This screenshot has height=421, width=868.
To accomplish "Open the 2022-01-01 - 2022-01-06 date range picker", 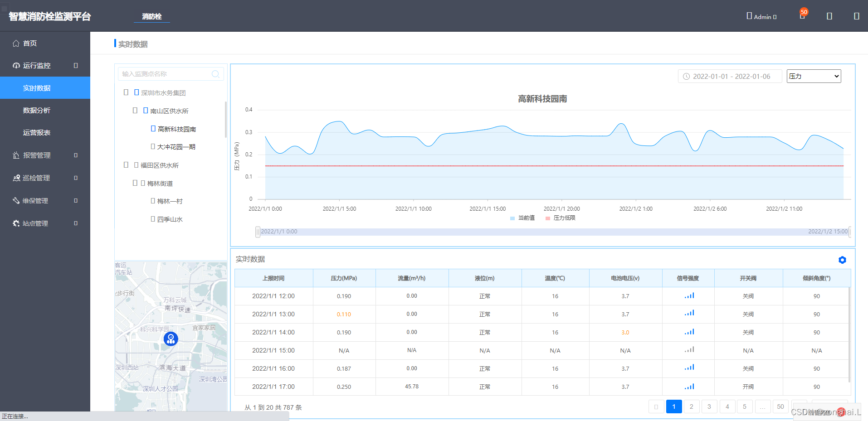I will (730, 76).
